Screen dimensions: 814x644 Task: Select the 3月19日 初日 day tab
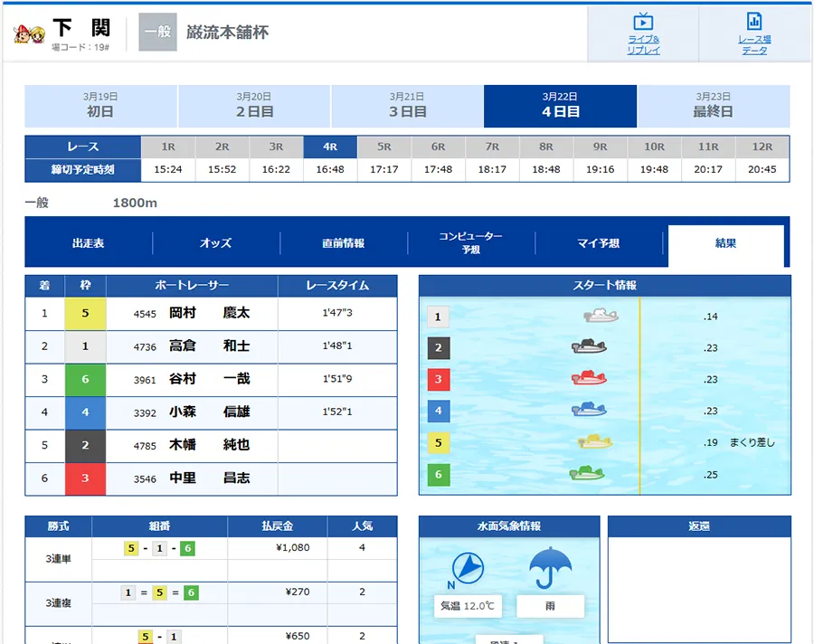[x=100, y=106]
